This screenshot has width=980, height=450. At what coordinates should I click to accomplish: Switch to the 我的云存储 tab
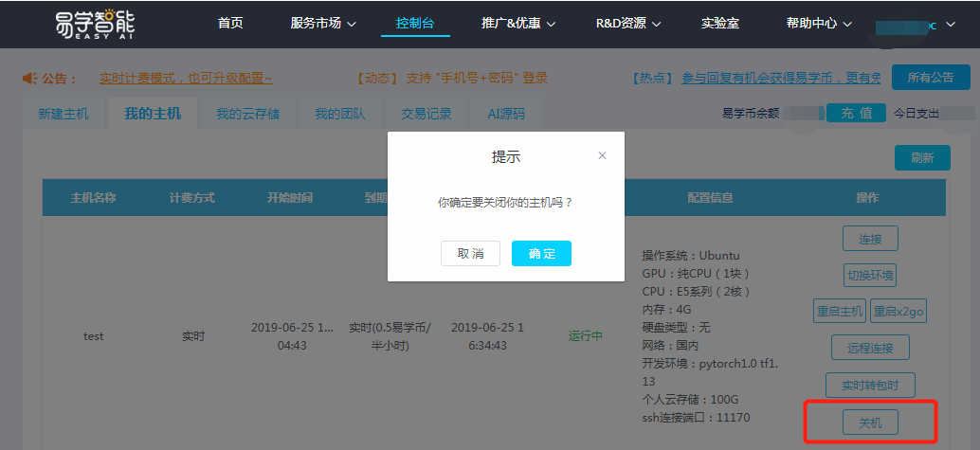[247, 114]
